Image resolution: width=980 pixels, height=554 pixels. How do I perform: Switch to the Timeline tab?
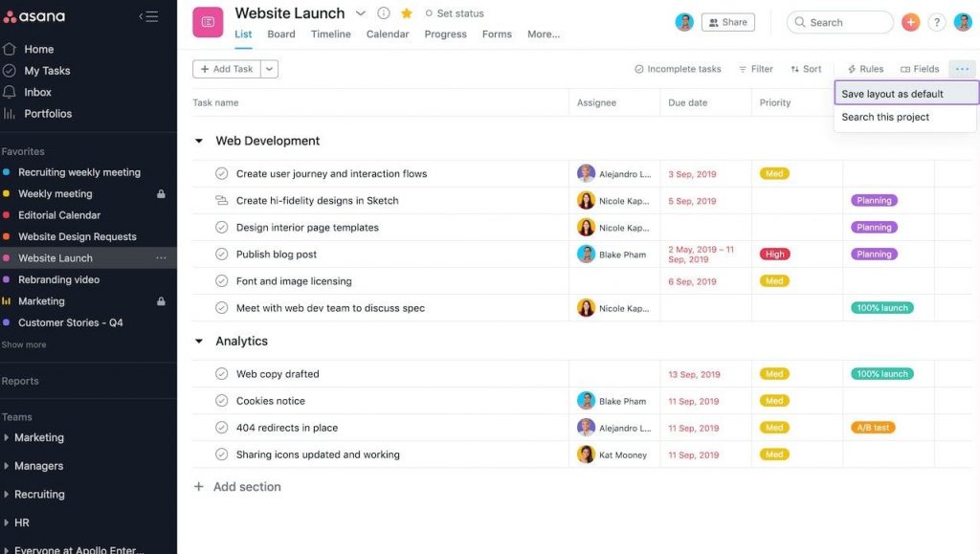pyautogui.click(x=330, y=34)
